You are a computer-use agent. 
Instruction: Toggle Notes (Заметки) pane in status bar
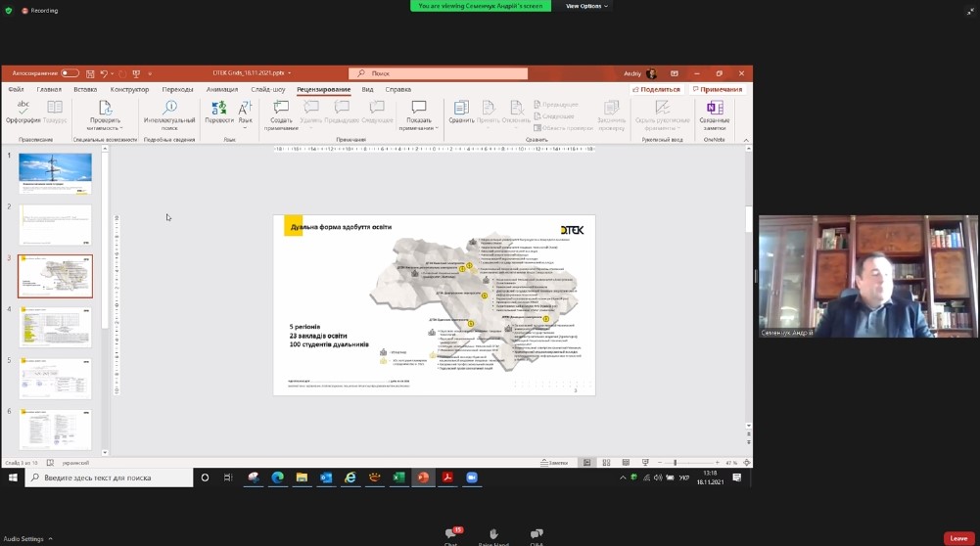(555, 462)
